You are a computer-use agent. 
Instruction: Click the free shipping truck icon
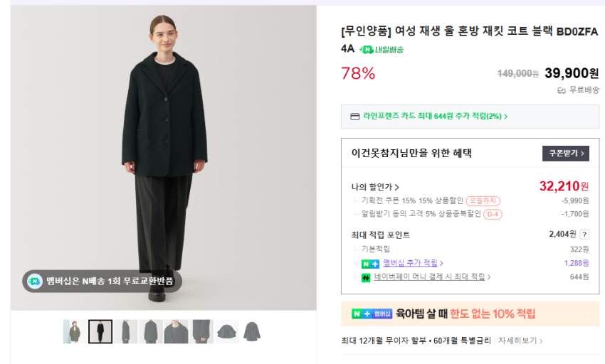(562, 90)
